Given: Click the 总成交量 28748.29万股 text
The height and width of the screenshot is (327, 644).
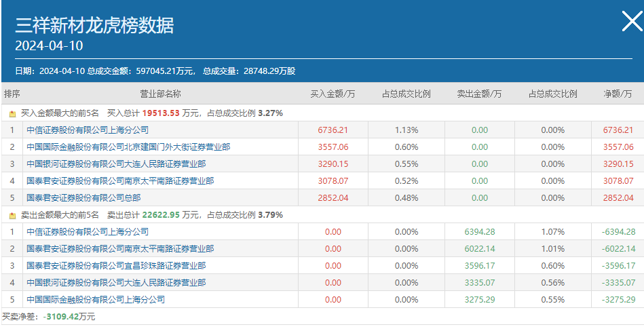Looking at the screenshot, I should click(249, 71).
